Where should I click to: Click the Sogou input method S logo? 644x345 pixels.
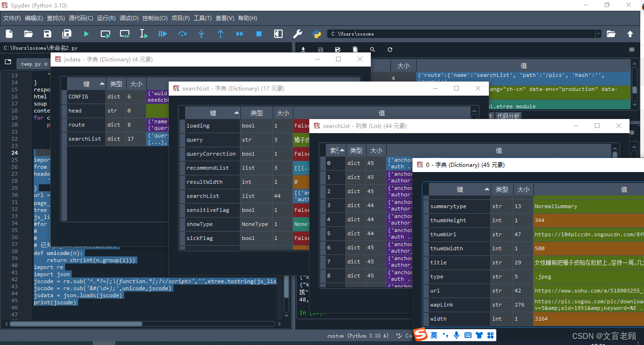[x=421, y=335]
